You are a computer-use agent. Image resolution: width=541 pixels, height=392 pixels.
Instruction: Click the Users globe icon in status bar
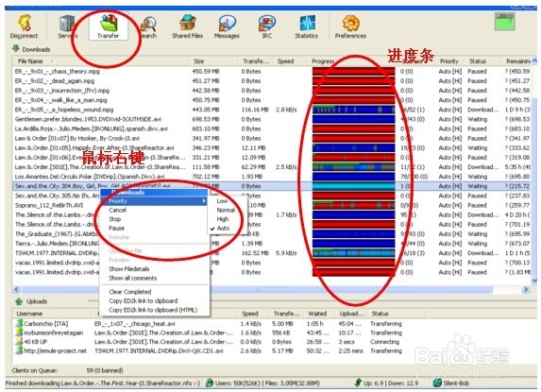pyautogui.click(x=209, y=383)
